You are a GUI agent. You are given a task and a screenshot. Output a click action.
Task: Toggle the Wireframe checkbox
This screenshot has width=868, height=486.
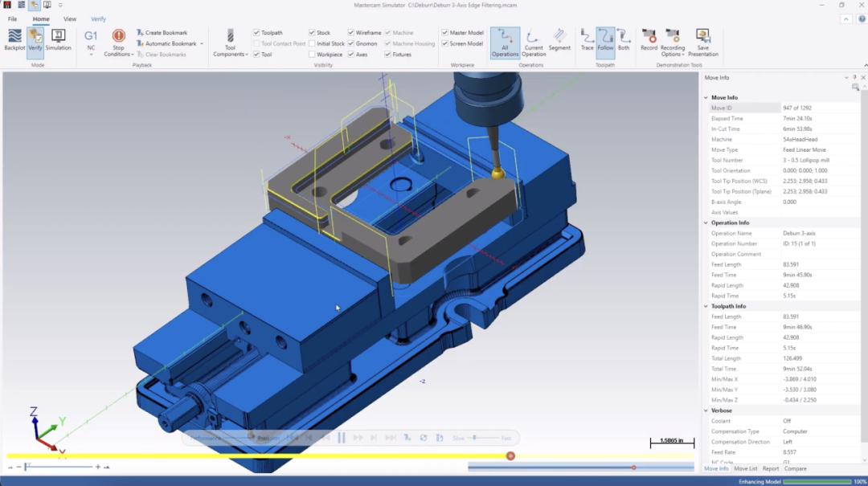click(x=351, y=33)
